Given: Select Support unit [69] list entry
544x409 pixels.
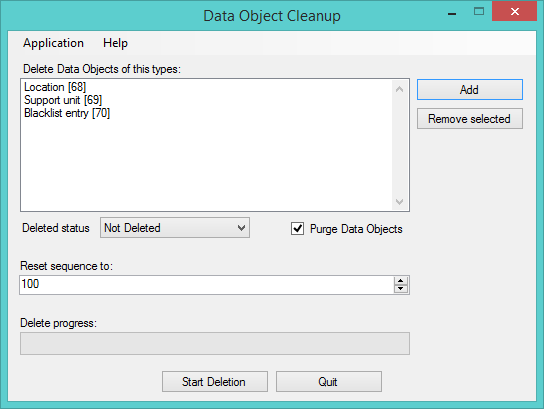Looking at the screenshot, I should click(x=63, y=100).
